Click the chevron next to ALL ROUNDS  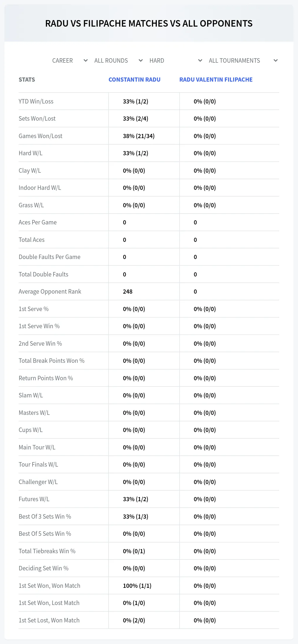click(x=141, y=61)
